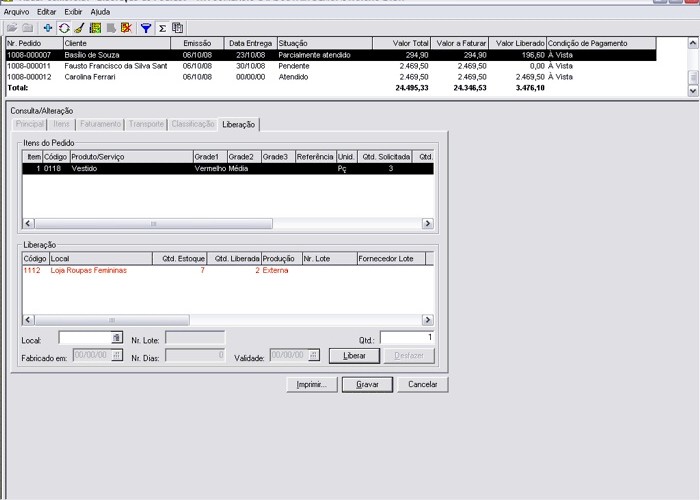Toggle the Sigma totals icon
Image resolution: width=700 pixels, height=500 pixels.
(x=162, y=28)
